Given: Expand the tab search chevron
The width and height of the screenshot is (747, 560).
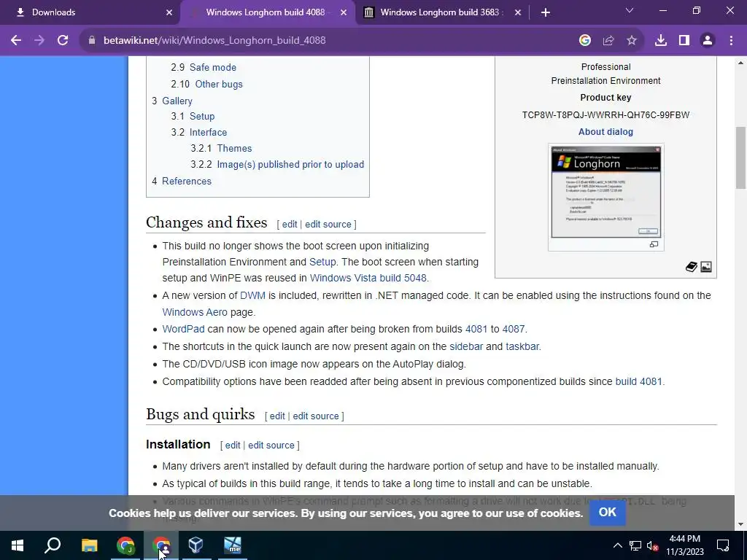Looking at the screenshot, I should point(630,10).
